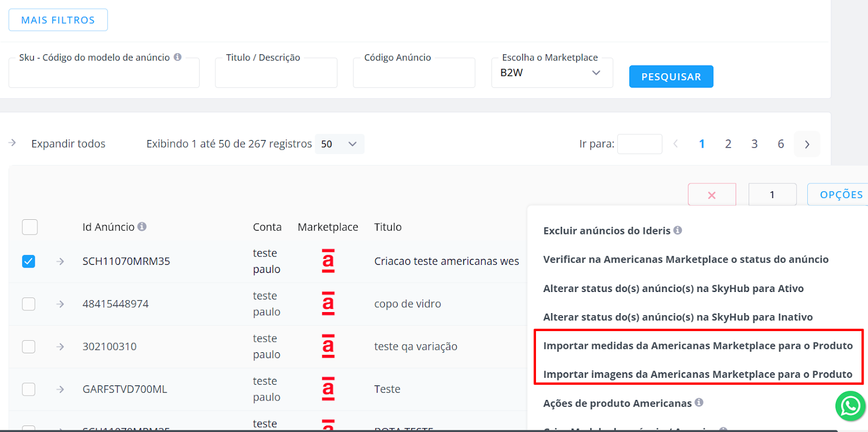Select Importar imagens da Americanas Marketplace option
This screenshot has height=432, width=868.
tap(698, 374)
